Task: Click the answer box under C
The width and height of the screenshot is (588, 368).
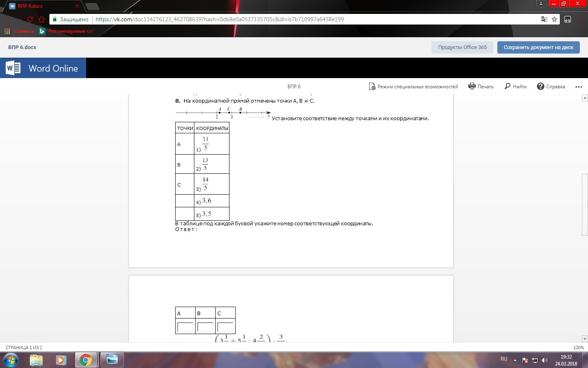Action: [x=225, y=327]
